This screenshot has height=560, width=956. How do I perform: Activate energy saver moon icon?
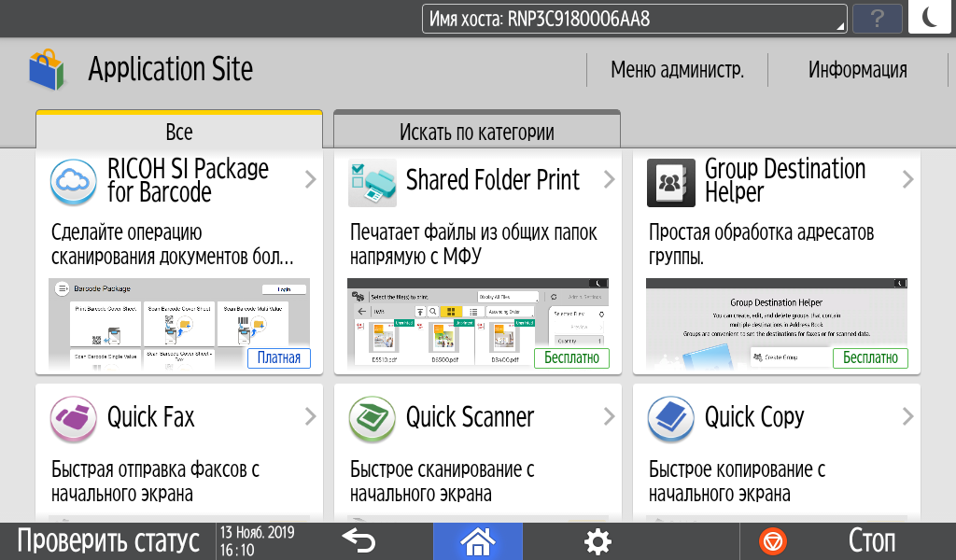pyautogui.click(x=929, y=17)
